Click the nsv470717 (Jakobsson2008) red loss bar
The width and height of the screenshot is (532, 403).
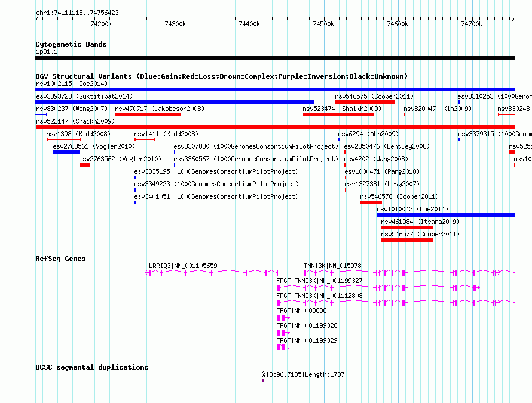tap(148, 115)
